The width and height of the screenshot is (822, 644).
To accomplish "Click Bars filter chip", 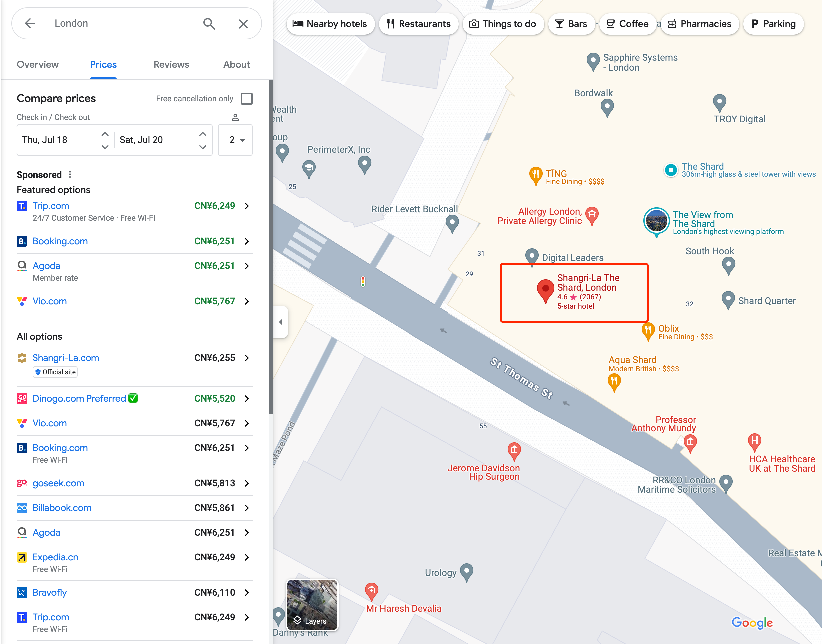I will (572, 24).
